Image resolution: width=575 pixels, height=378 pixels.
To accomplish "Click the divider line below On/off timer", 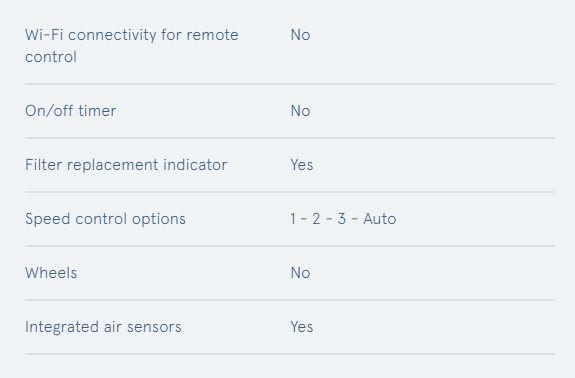I will click(290, 138).
